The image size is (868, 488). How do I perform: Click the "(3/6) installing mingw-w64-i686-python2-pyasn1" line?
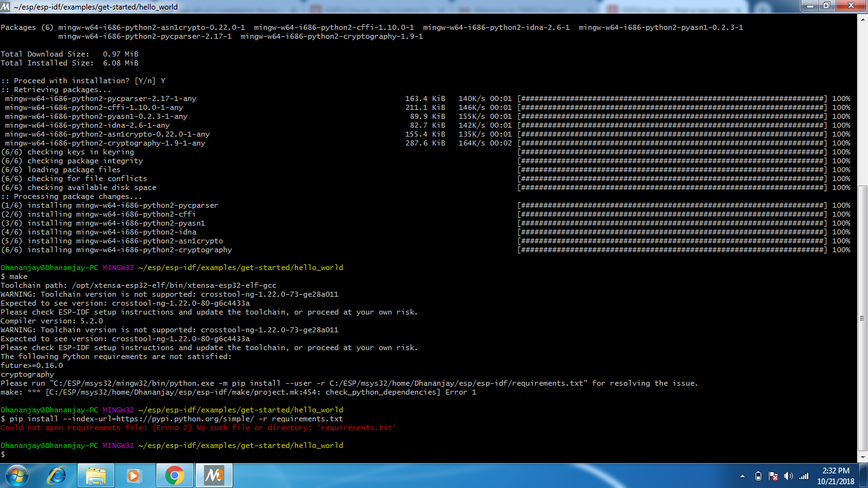pyautogui.click(x=103, y=223)
